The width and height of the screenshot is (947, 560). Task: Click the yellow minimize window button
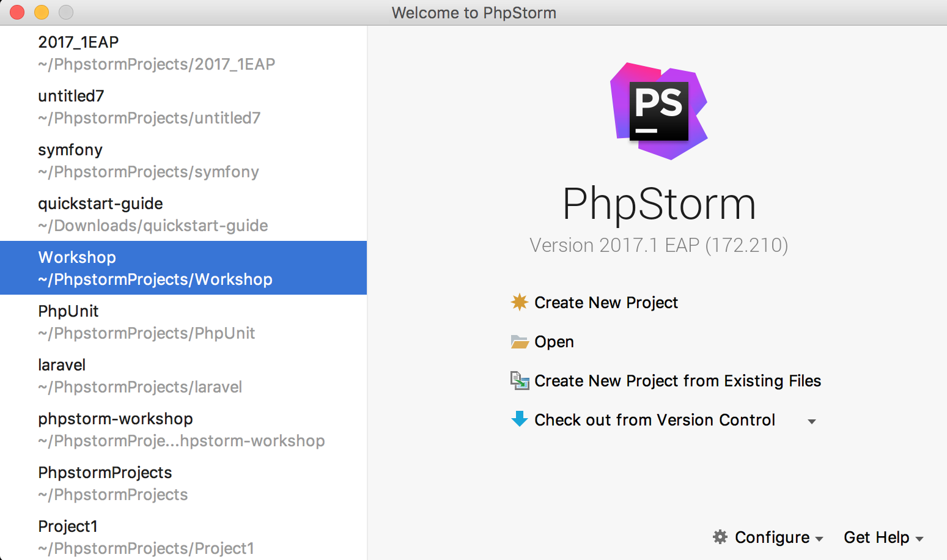pyautogui.click(x=42, y=12)
